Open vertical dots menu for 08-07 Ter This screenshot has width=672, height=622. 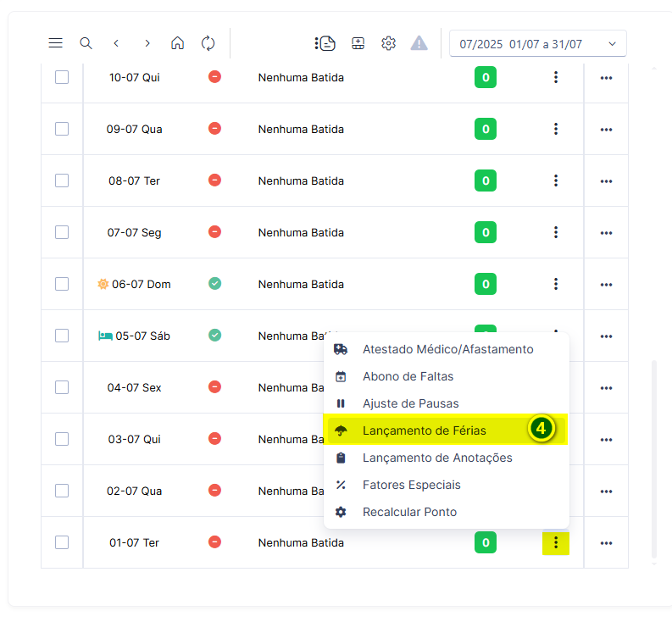click(556, 180)
